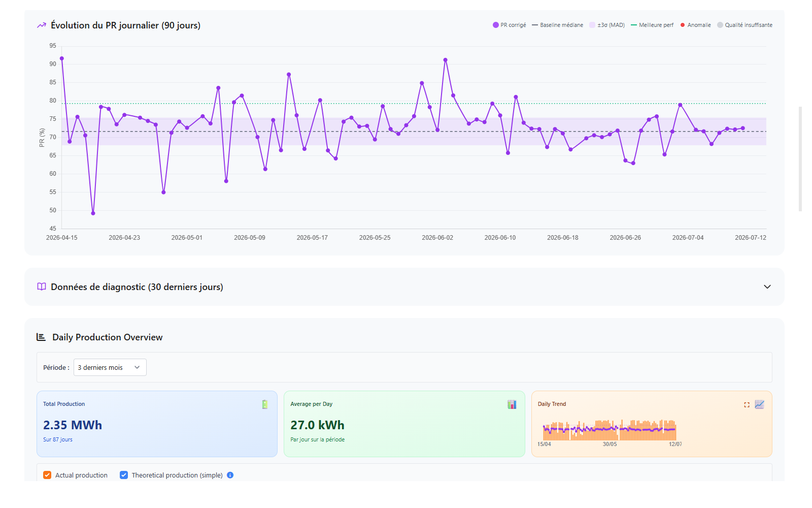Image resolution: width=812 pixels, height=508 pixels.
Task: Click the Qualité insuffisante legend label
Action: (x=749, y=25)
